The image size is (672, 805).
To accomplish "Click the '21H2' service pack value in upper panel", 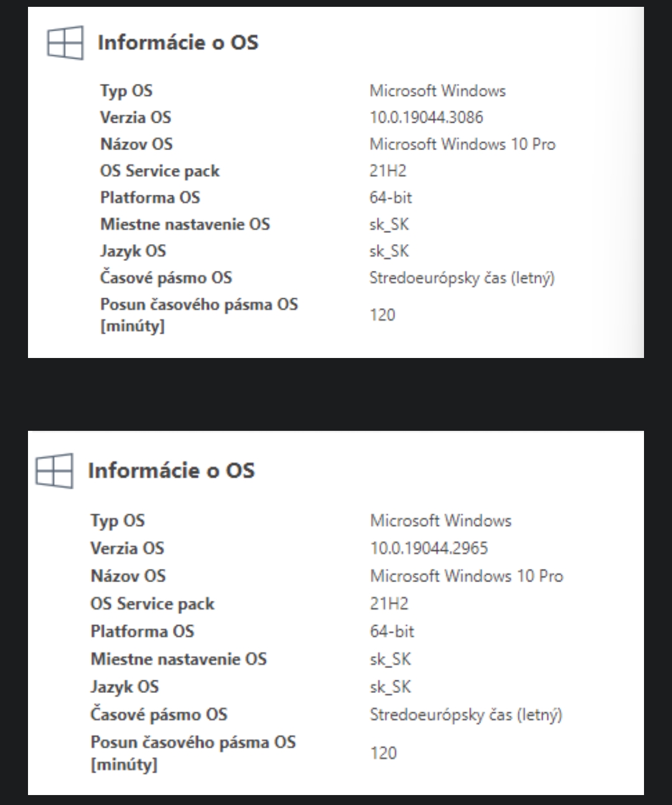I will pyautogui.click(x=388, y=171).
